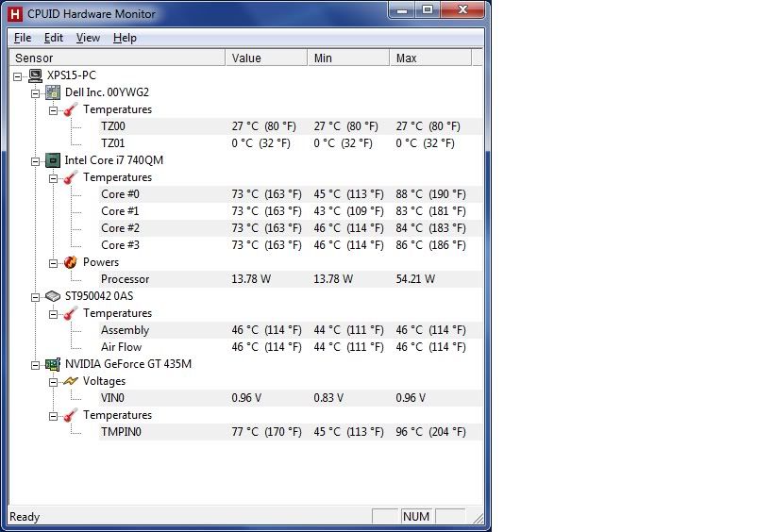This screenshot has height=532, width=773.
Task: Click the Intel Core i7 processor chip icon
Action: click(53, 160)
